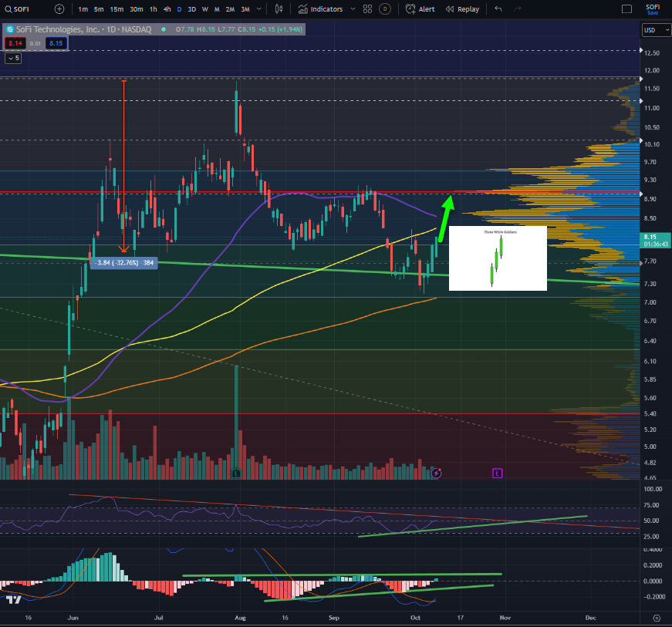Click the purple upcoming earnings E marker
672x627 pixels.
coord(497,474)
